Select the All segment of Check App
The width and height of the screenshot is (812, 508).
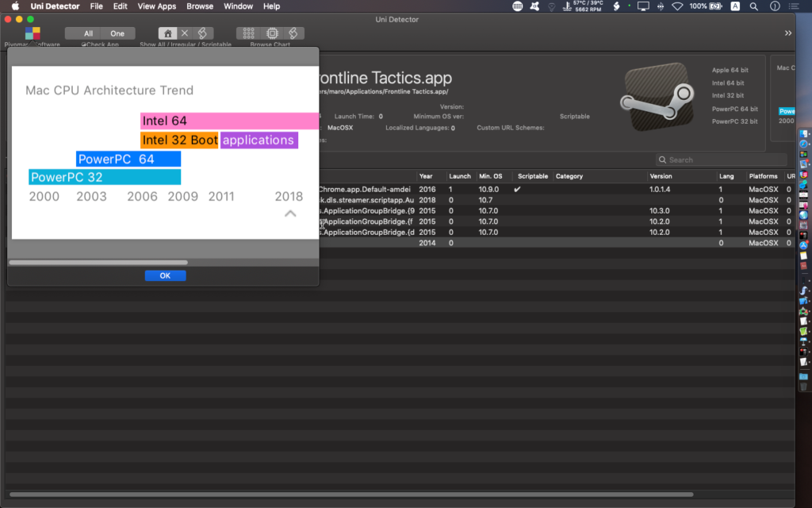click(88, 33)
